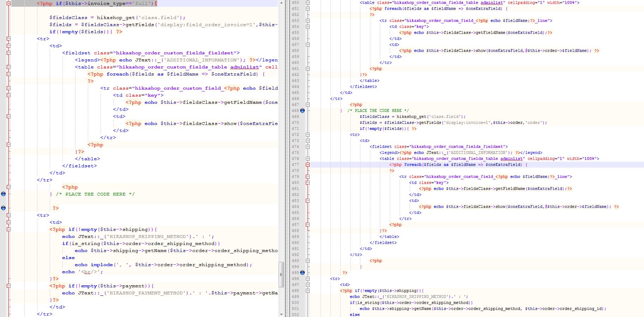Click left pane scrollbar up arrow
The height and width of the screenshot is (317, 644).
click(281, 3)
